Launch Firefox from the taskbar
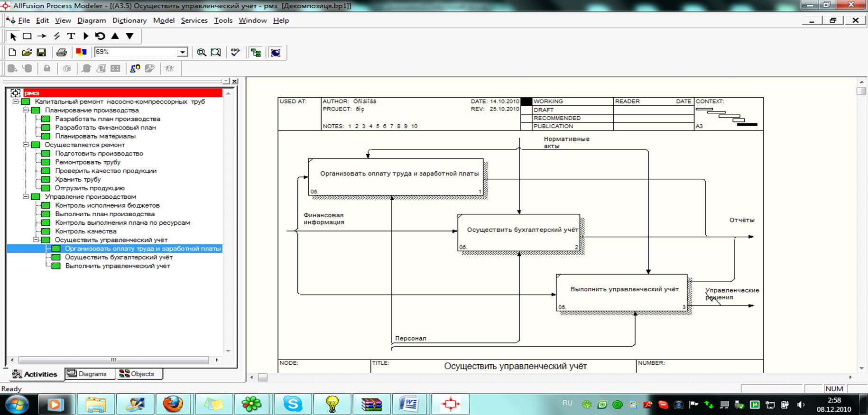This screenshot has height=415, width=868. 173,405
